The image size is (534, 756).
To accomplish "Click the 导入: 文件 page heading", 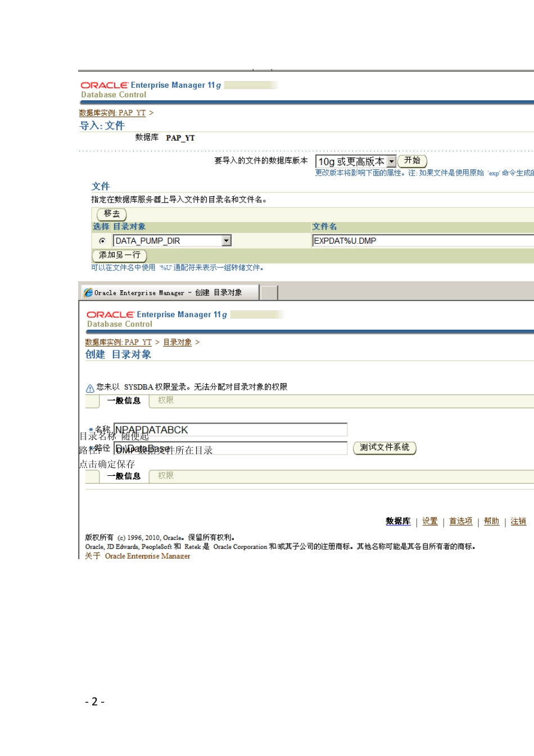I will (102, 125).
